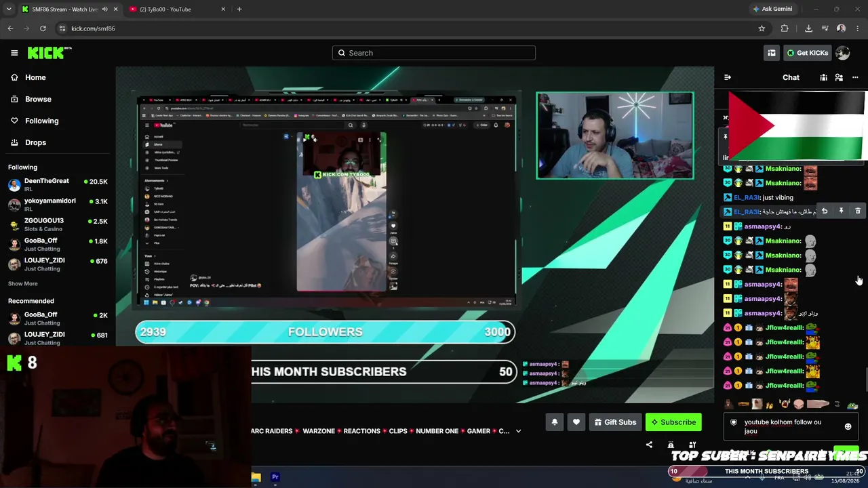Open yokoyamamidori followed channel
This screenshot has width=868, height=488.
click(x=58, y=205)
